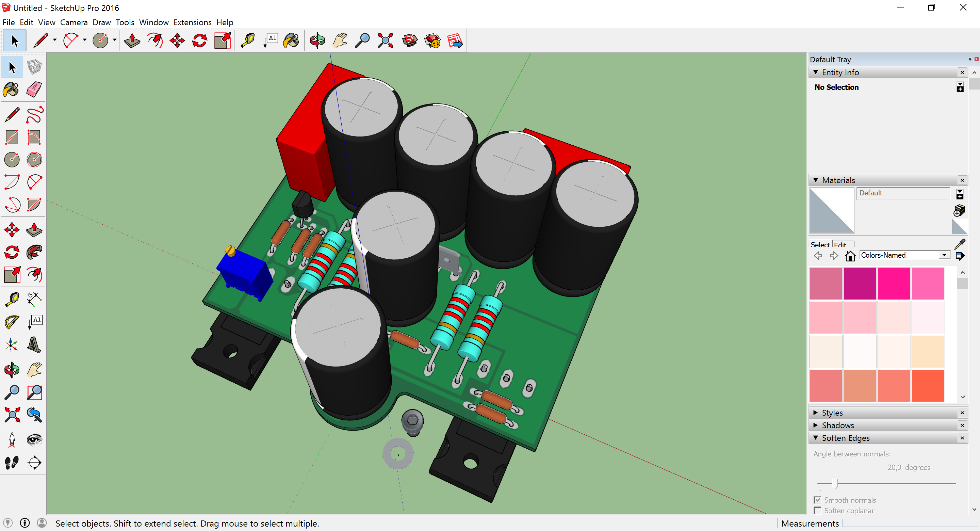Show Entity Info details toggle
The image size is (980, 531).
960,87
